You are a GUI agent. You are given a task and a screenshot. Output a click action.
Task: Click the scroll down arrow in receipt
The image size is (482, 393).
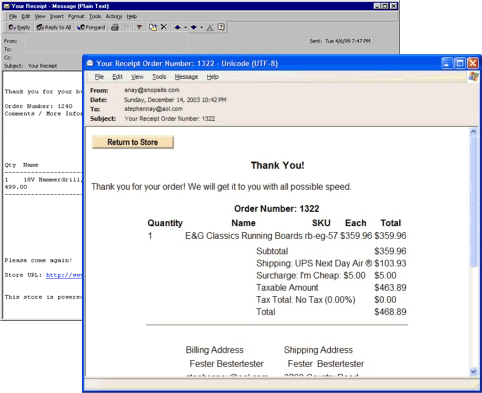[x=473, y=372]
